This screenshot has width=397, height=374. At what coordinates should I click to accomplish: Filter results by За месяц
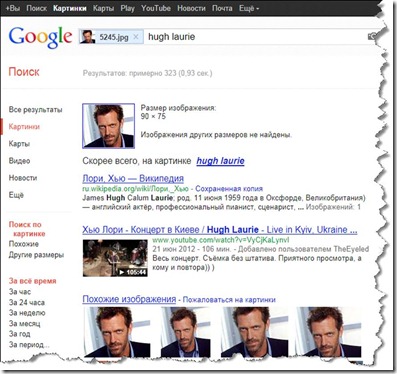(25, 323)
